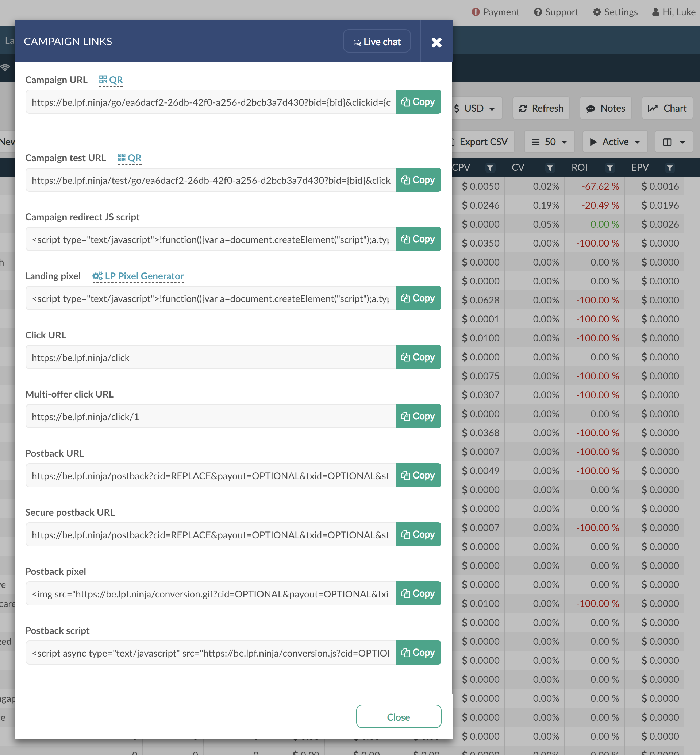This screenshot has height=755, width=700.
Task: Open QR code for Campaign URL
Action: click(x=111, y=80)
